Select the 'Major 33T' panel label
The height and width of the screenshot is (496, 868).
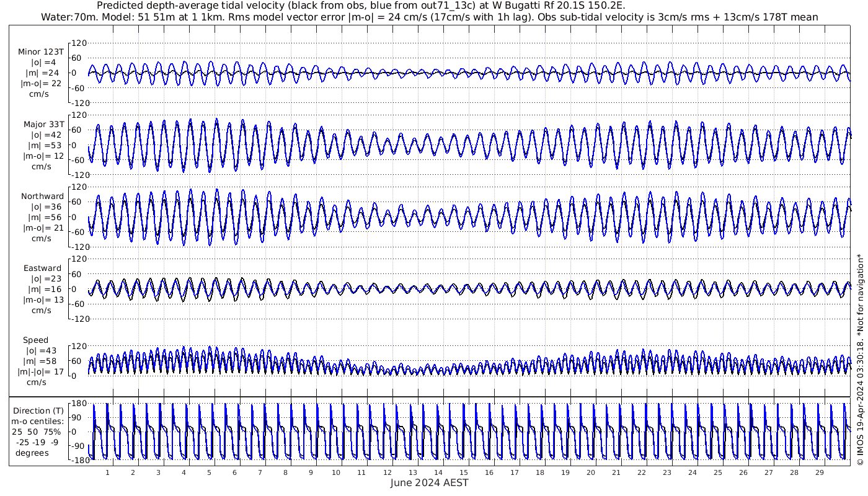click(43, 125)
